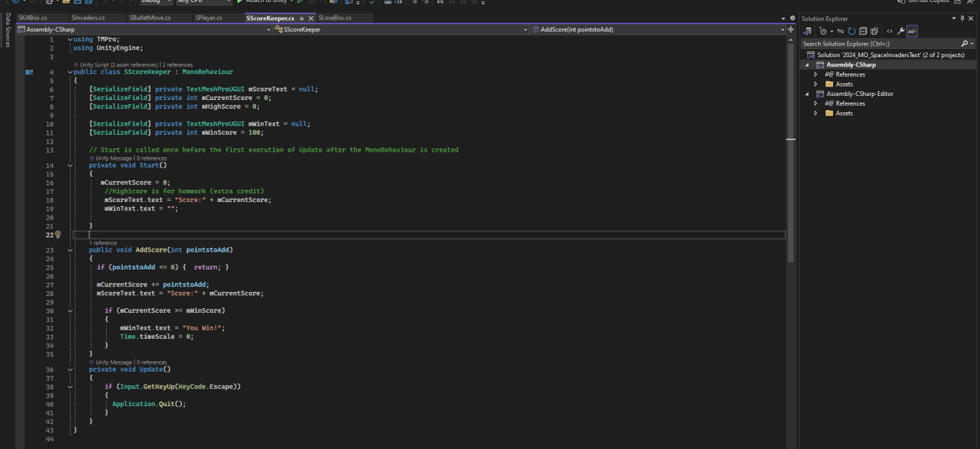The image size is (980, 449).
Task: Open Solution Explorer window position dropdown arrow
Action: point(954,18)
